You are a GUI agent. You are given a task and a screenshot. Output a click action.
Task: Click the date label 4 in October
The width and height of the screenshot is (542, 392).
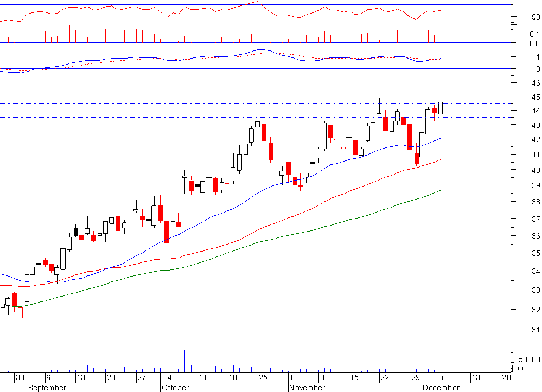tap(169, 377)
